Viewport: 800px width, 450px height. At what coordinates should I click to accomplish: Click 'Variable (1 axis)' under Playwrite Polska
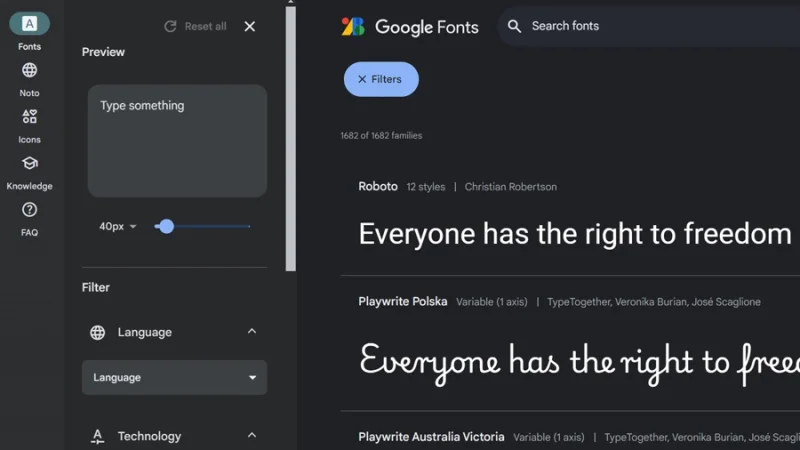point(492,302)
